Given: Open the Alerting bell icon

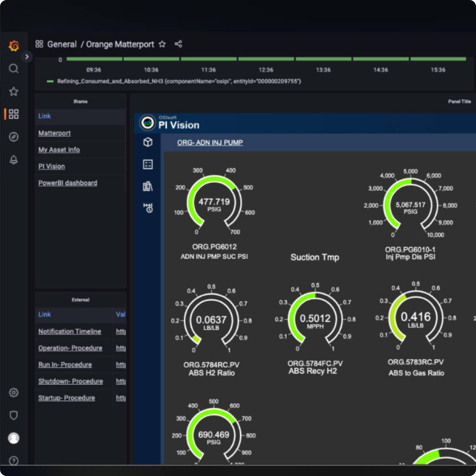Looking at the screenshot, I should pyautogui.click(x=14, y=160).
